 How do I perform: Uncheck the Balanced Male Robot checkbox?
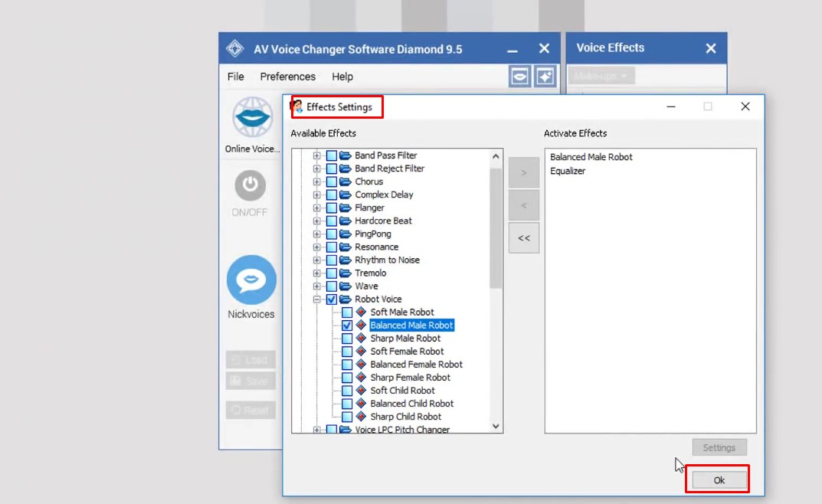tap(346, 325)
